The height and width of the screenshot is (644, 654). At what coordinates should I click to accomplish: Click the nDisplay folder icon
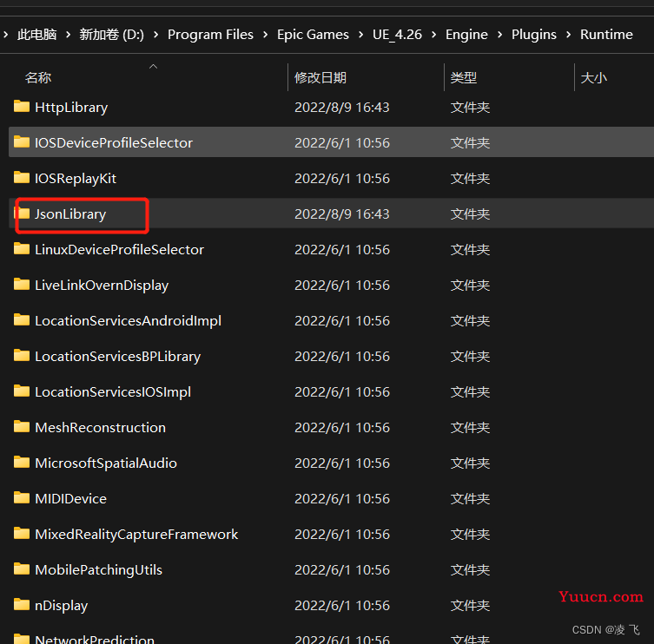coord(22,604)
